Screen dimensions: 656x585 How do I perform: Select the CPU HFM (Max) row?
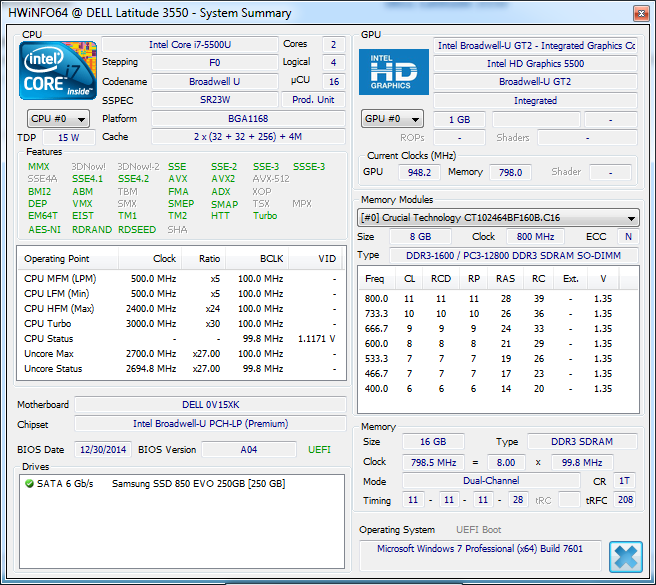pos(181,309)
